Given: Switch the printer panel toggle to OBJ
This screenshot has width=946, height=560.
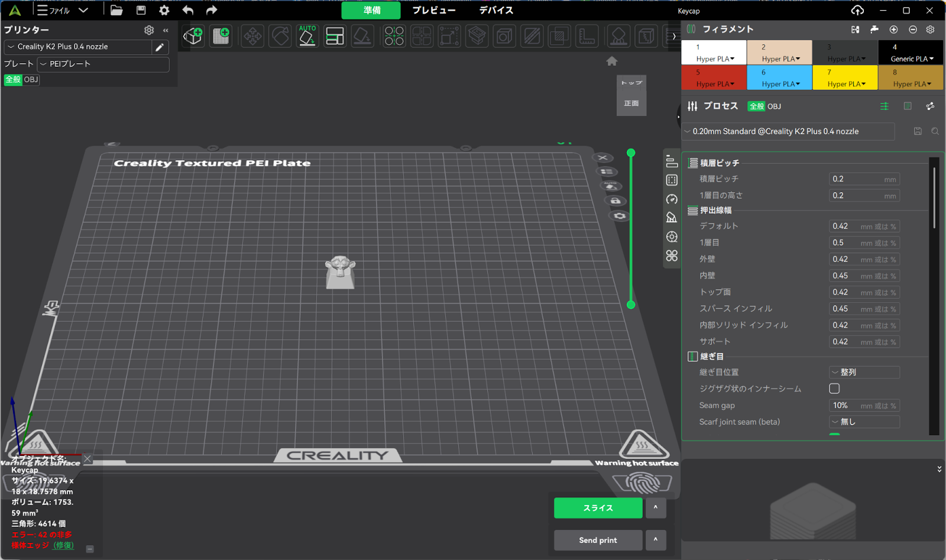Looking at the screenshot, I should click(31, 80).
